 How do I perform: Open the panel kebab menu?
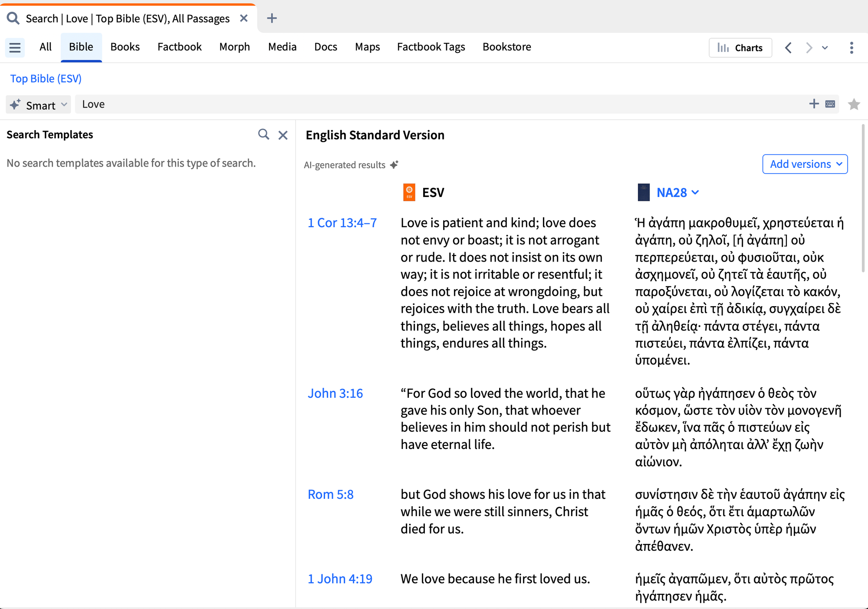click(x=852, y=47)
